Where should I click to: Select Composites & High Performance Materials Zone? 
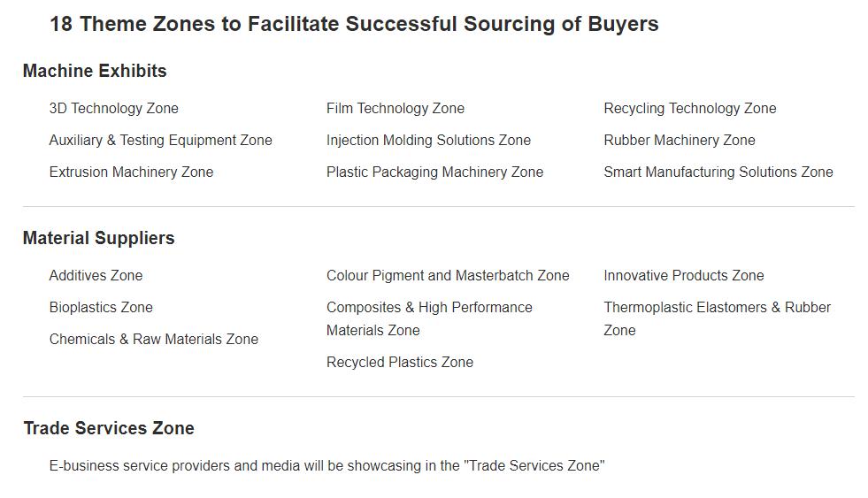(x=429, y=318)
